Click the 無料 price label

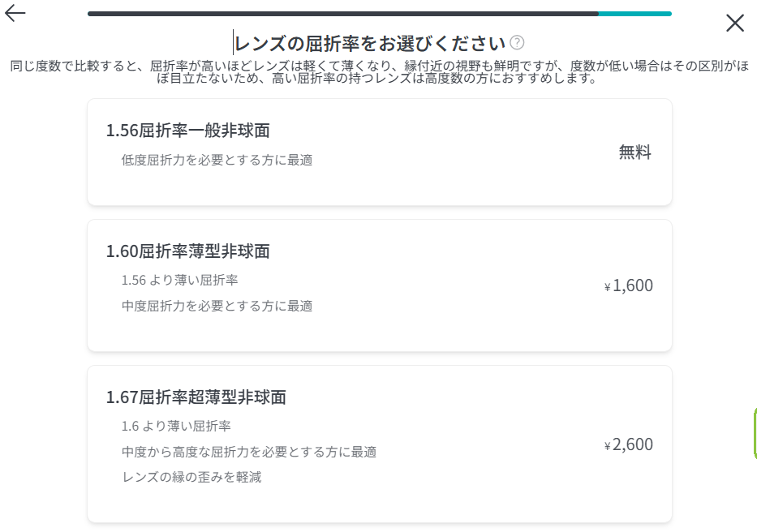click(x=634, y=152)
